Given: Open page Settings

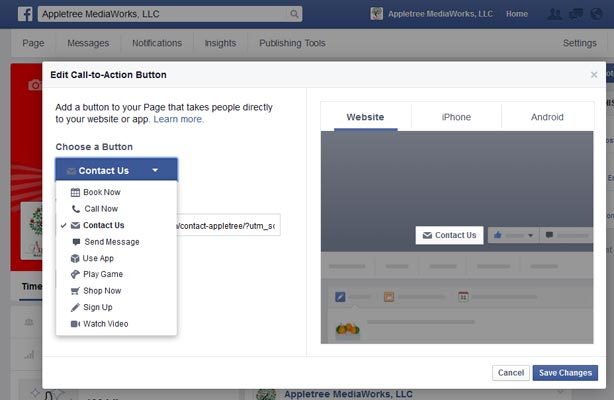Looking at the screenshot, I should click(x=580, y=43).
